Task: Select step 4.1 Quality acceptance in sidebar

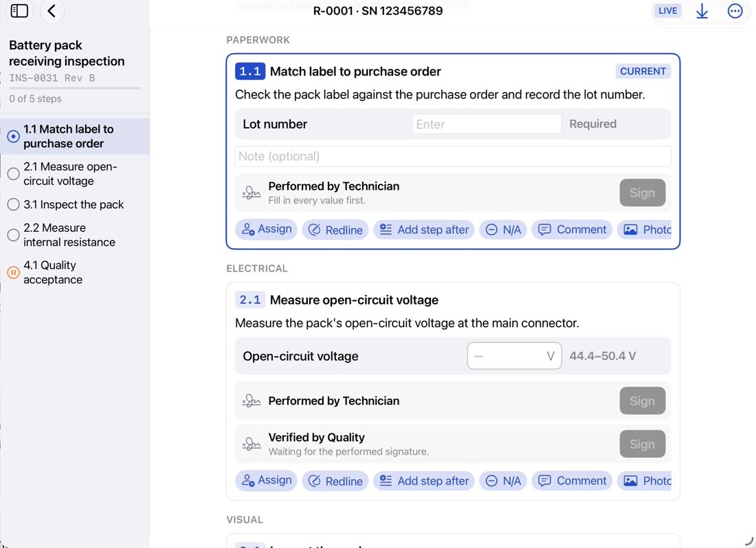Action: coord(75,272)
